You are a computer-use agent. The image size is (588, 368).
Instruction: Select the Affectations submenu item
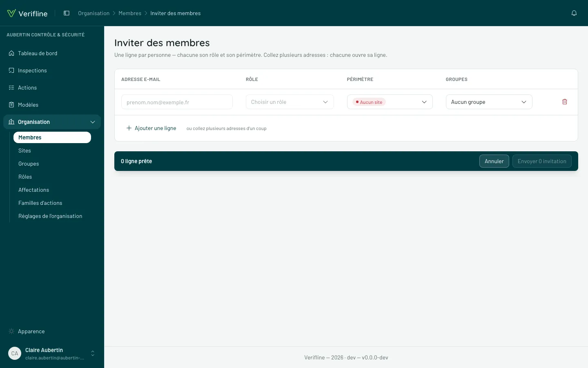pos(52,190)
